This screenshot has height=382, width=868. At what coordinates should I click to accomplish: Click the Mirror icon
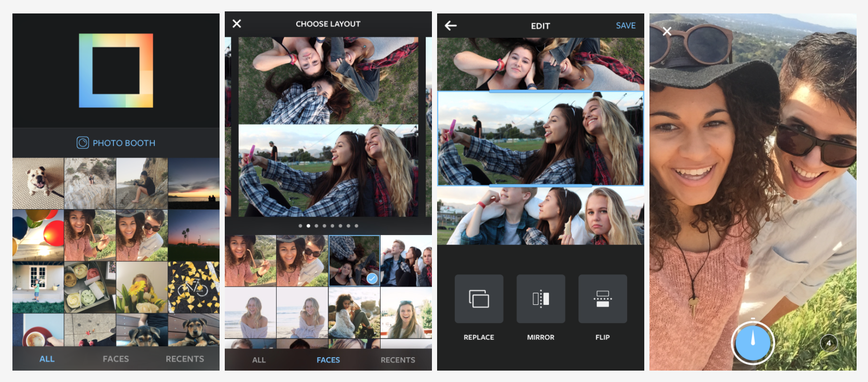click(x=540, y=299)
